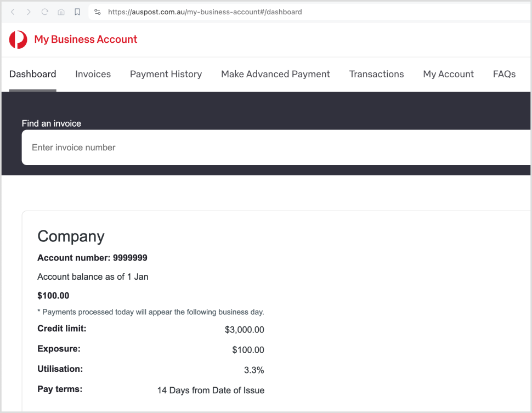Select the Transactions tab
The image size is (532, 413).
[x=376, y=73]
